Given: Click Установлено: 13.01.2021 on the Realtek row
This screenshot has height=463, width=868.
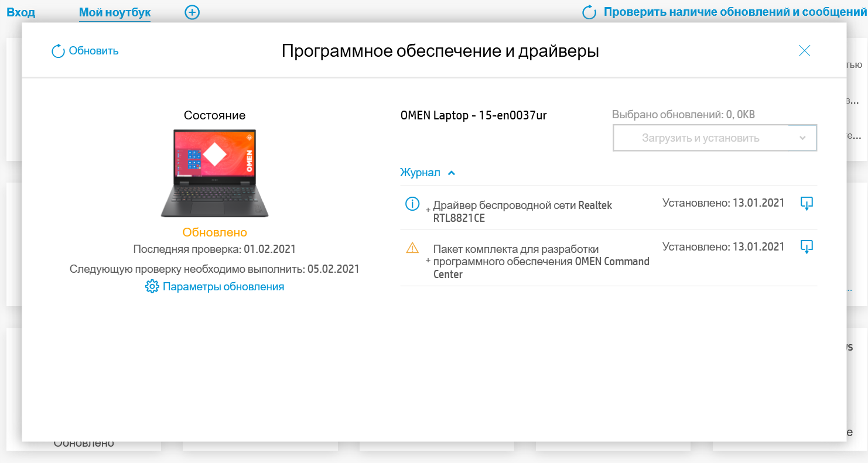Looking at the screenshot, I should (723, 203).
